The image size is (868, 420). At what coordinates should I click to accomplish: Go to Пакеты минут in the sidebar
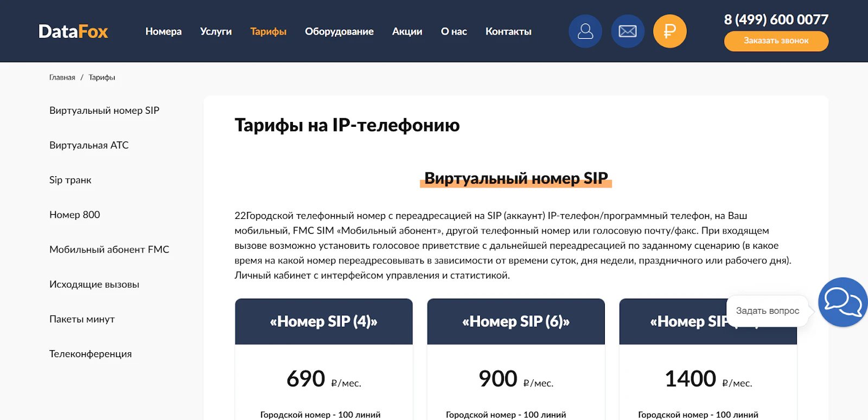[82, 319]
